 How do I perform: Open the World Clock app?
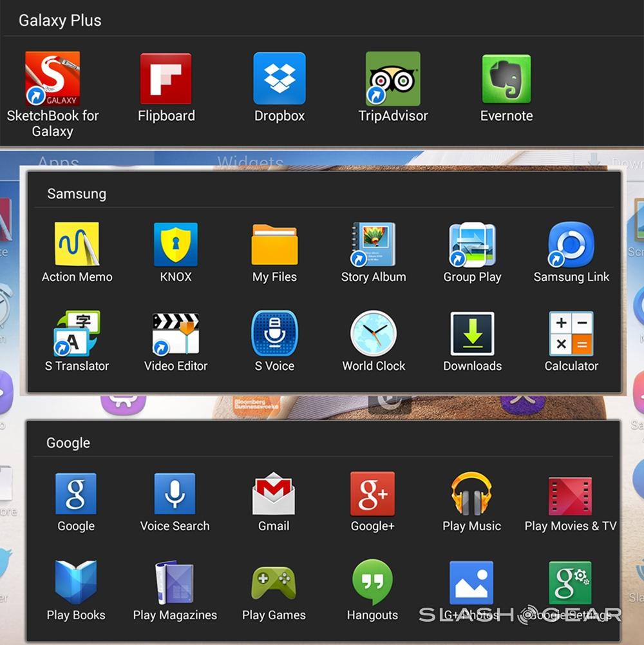(374, 333)
